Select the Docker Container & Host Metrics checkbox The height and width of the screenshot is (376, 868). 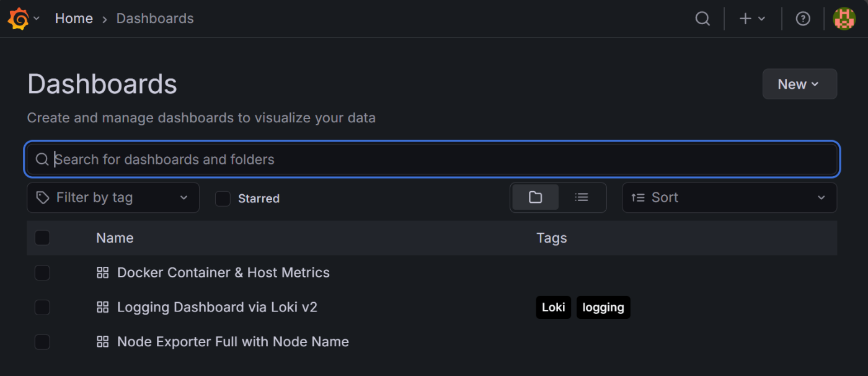[x=42, y=272]
